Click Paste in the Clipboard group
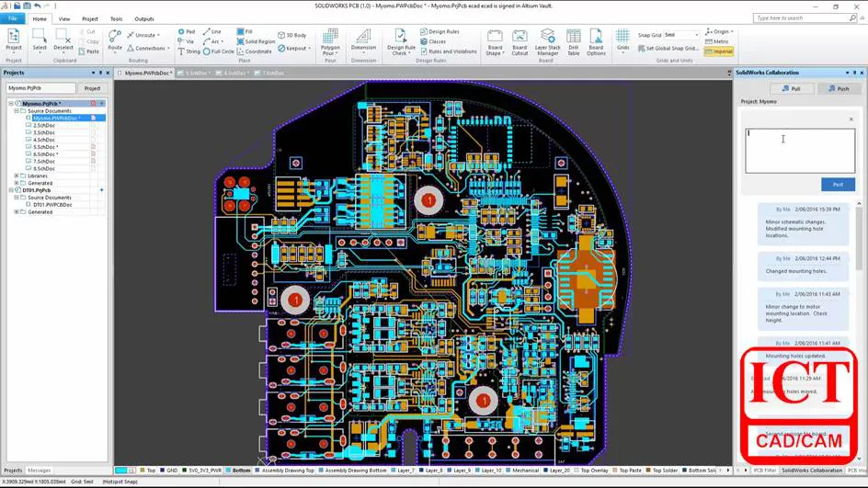 point(89,51)
